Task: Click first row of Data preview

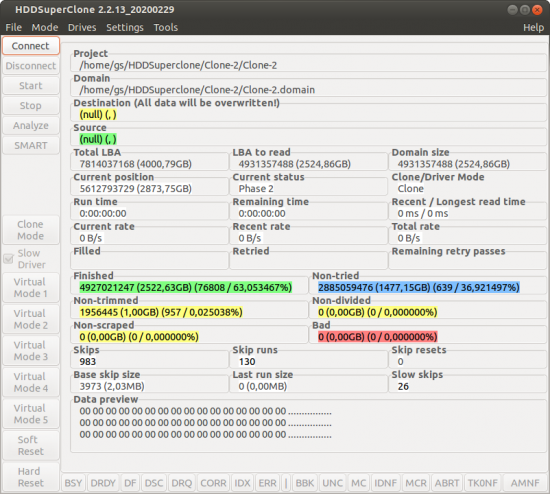Action: tap(205, 411)
